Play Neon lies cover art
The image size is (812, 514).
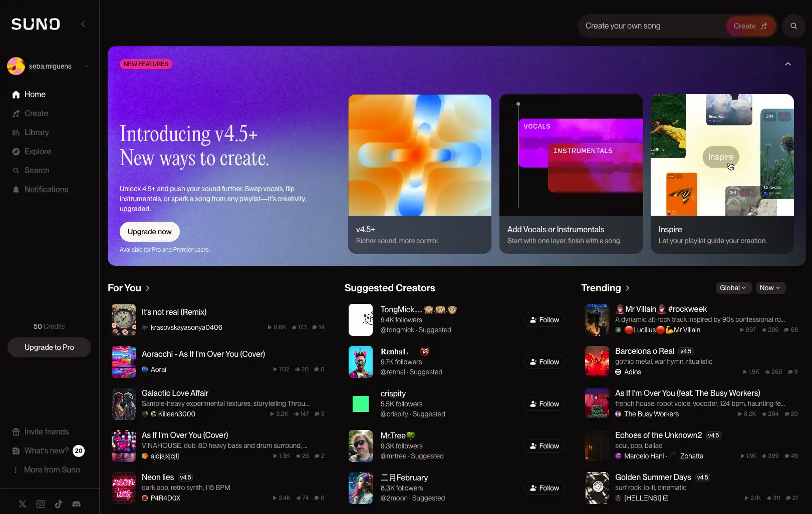(124, 488)
